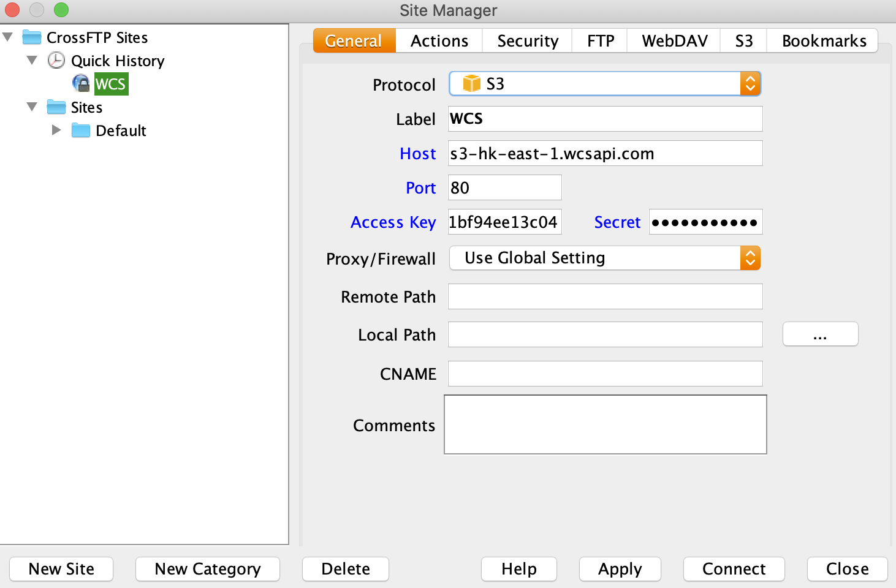Click the blue Access Key link label
Image resolution: width=896 pixels, height=588 pixels.
coord(393,222)
